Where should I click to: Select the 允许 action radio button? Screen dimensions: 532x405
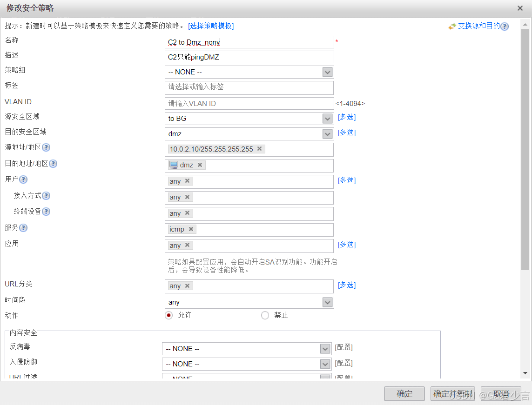tap(168, 316)
